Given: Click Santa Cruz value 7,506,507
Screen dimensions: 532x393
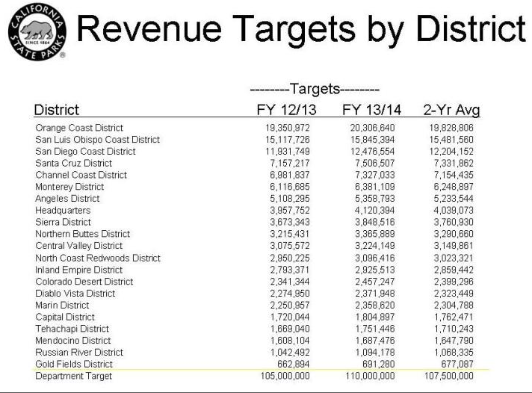Looking at the screenshot, I should pos(375,163).
